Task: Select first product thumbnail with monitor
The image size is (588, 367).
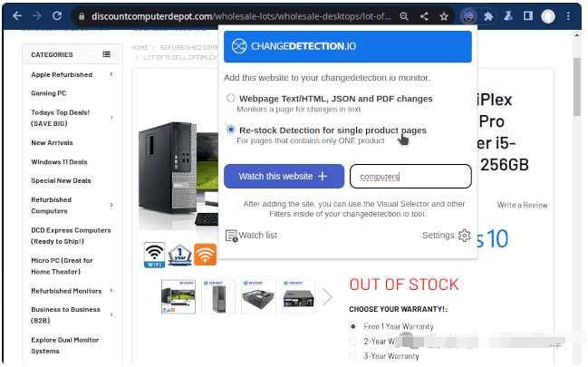Action: click(x=178, y=296)
